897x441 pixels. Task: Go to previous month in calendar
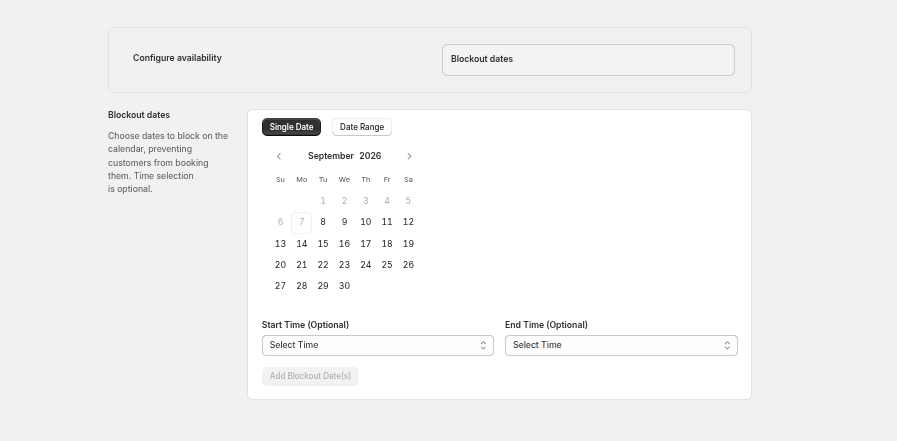279,156
